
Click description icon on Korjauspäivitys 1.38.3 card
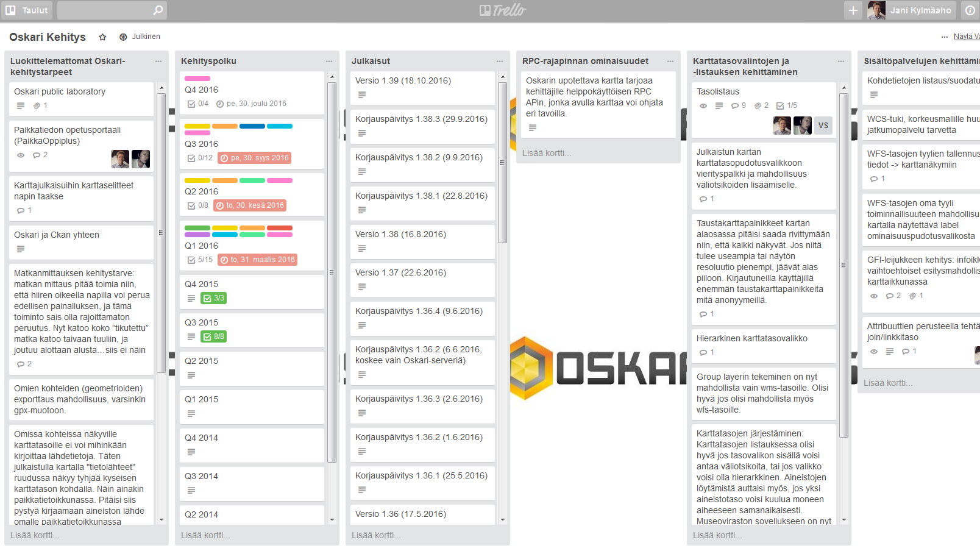(362, 133)
